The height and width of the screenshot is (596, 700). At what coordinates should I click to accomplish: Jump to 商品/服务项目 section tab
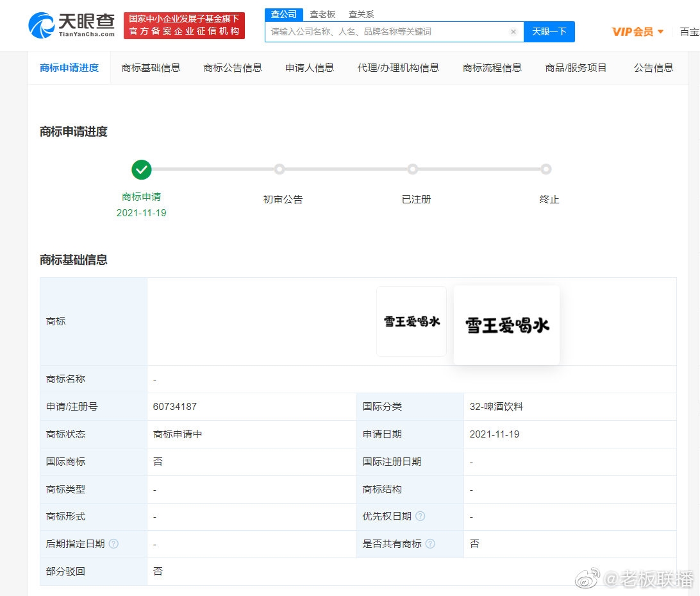pyautogui.click(x=576, y=67)
